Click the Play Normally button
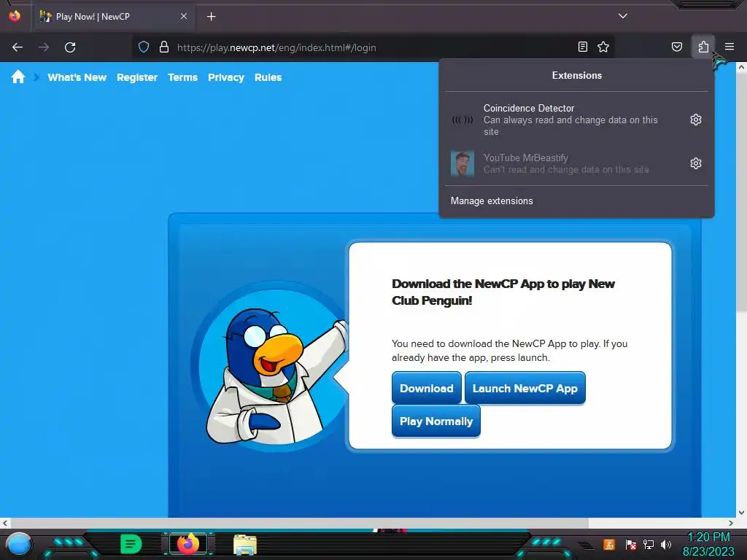The width and height of the screenshot is (747, 560). [436, 421]
